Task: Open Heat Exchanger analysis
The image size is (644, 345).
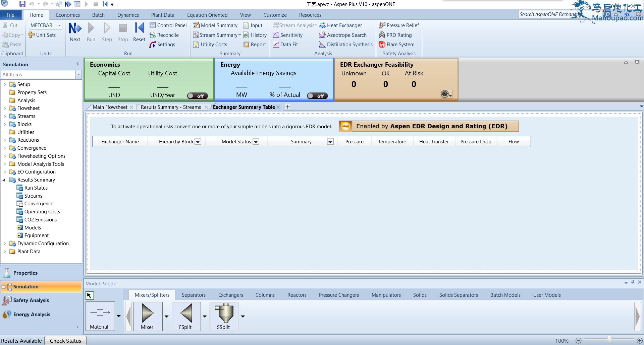Action: [340, 25]
